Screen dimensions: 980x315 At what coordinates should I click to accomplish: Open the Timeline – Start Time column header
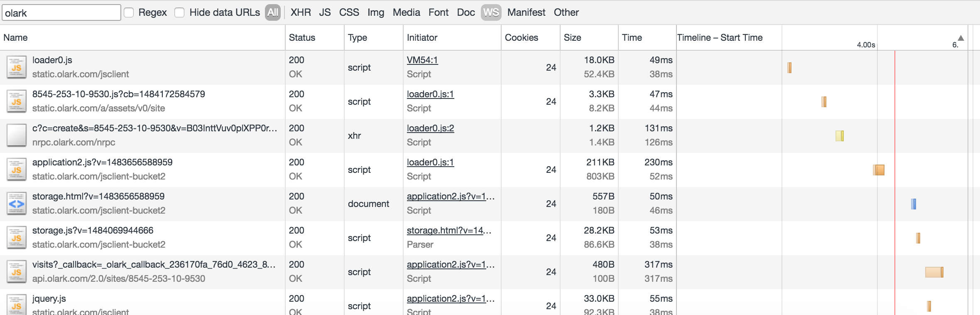[x=720, y=37]
